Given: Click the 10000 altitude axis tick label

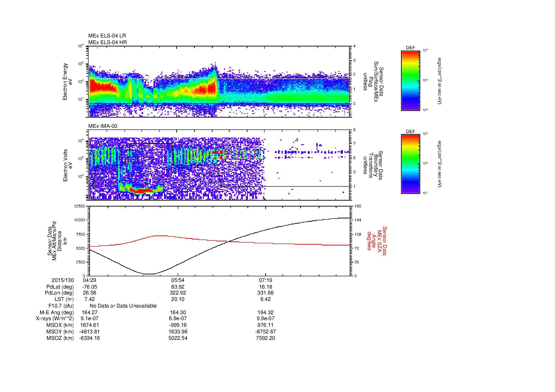Looking at the screenshot, I should [x=80, y=220].
